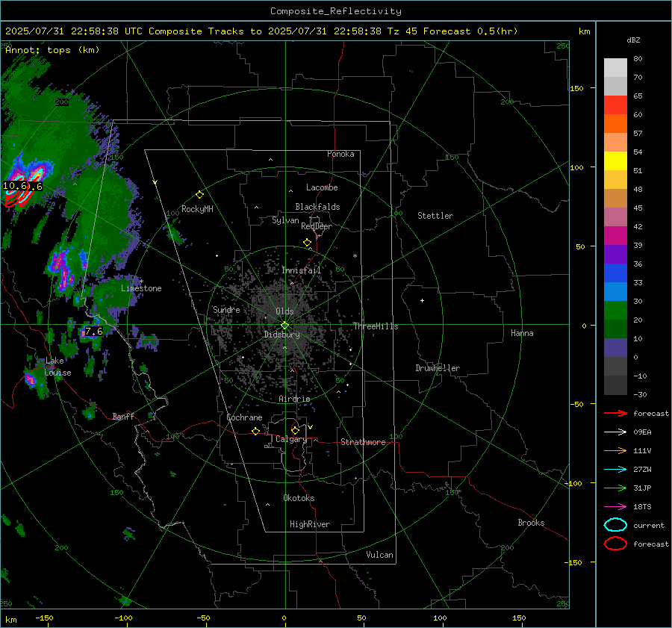
Task: Click the Strathmore city label
Action: point(363,442)
